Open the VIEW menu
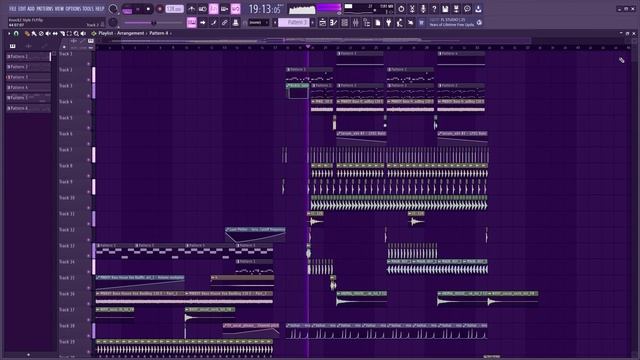640x360 pixels. click(59, 9)
